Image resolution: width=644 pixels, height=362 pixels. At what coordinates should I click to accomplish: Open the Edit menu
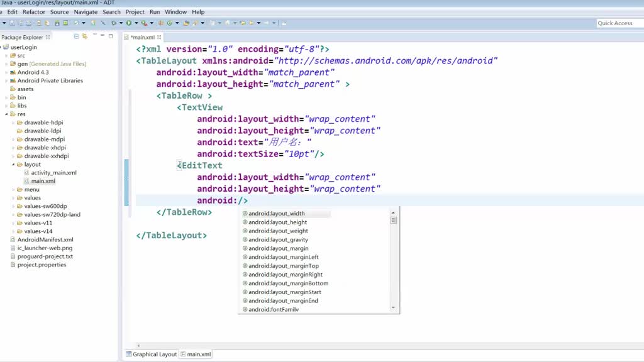13,12
